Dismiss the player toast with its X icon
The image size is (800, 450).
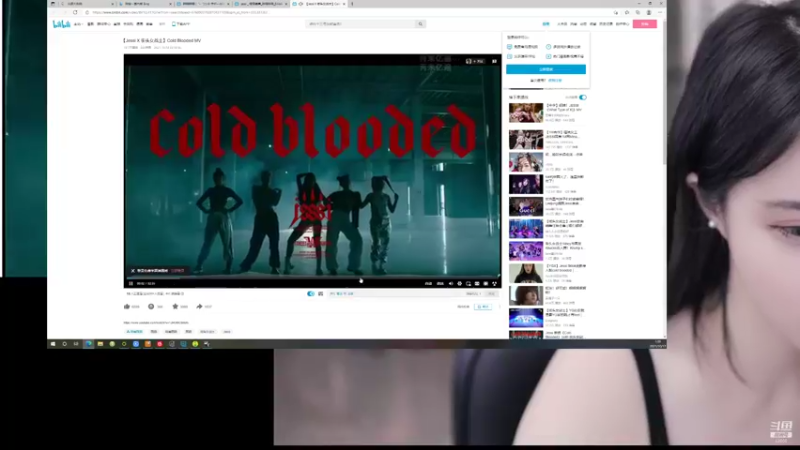click(133, 271)
